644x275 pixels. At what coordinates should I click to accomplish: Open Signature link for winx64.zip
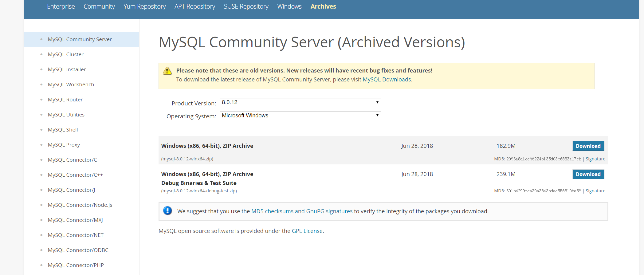[595, 159]
